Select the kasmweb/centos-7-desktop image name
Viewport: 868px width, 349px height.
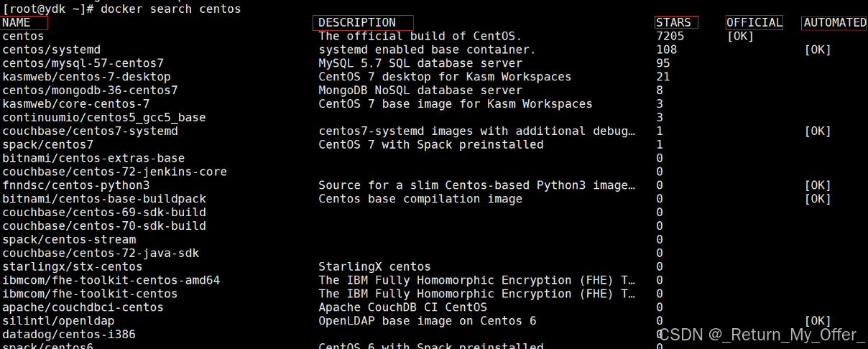pos(86,77)
